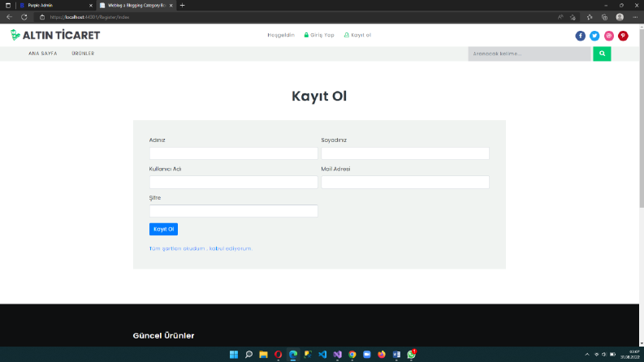Open browser collections icon
644x362 pixels.
coord(604,17)
